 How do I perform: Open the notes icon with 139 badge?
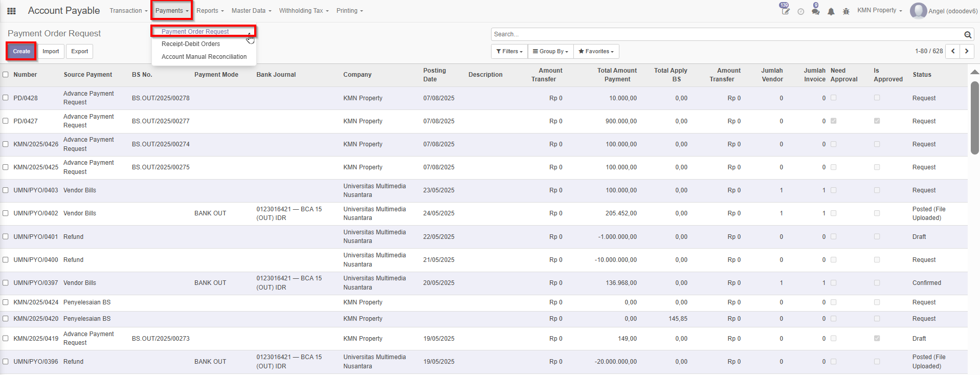click(785, 11)
